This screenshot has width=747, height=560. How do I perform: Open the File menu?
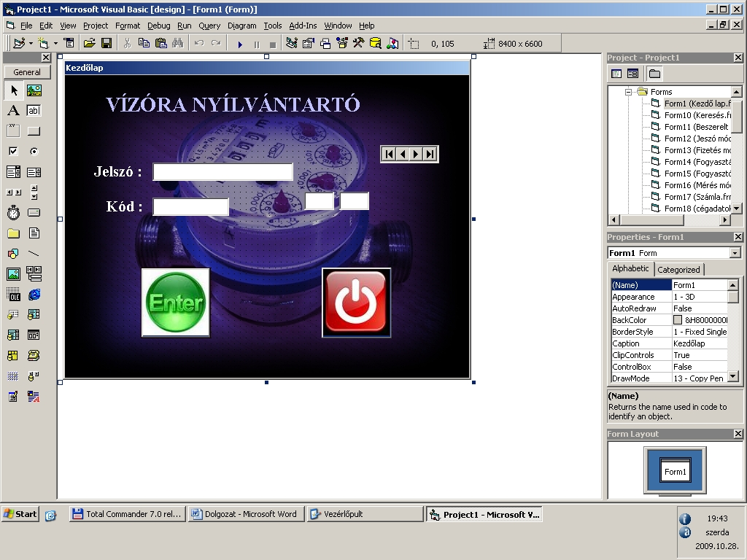coord(27,26)
